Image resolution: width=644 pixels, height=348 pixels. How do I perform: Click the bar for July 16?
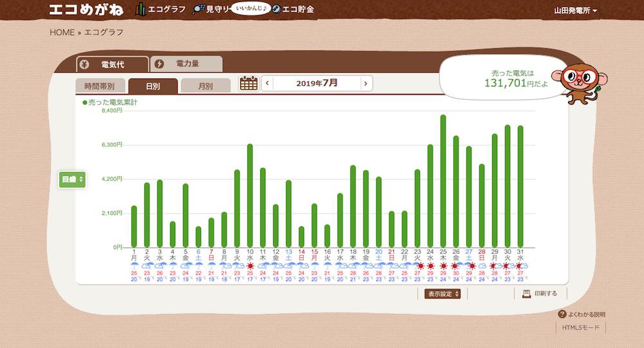[327, 236]
